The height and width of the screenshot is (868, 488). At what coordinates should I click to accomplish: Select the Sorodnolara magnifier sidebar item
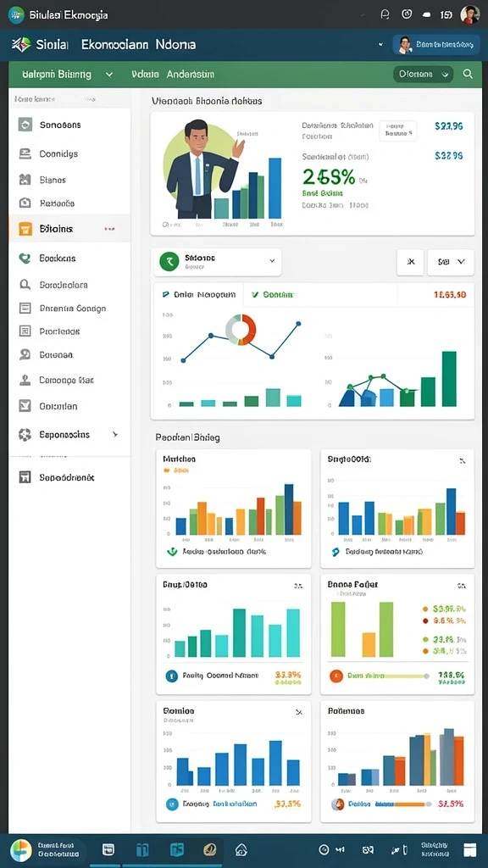point(69,285)
